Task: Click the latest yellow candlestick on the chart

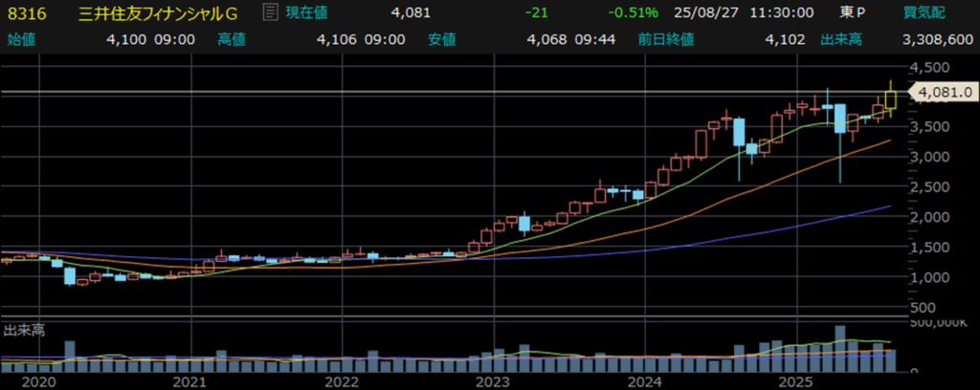Action: 891,97
